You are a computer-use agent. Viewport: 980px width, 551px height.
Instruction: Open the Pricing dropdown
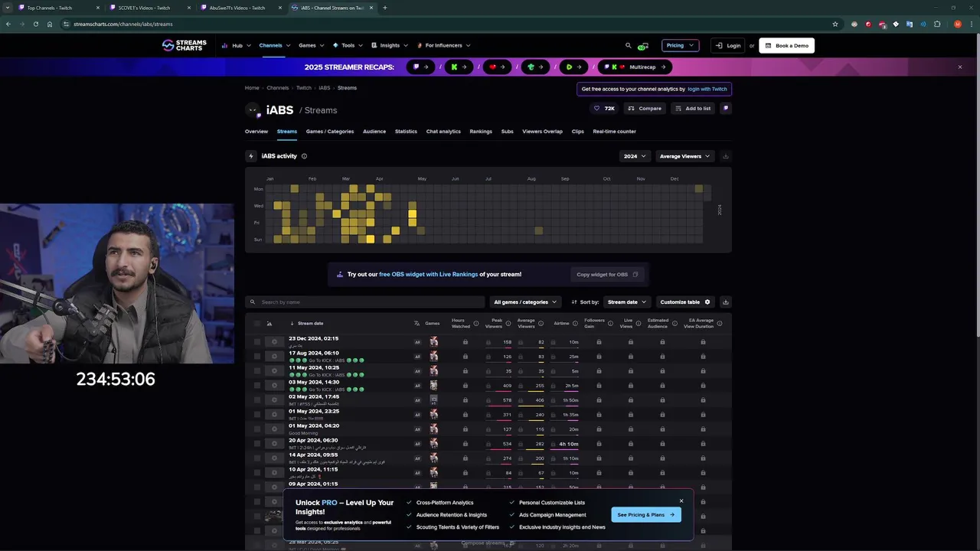(681, 45)
